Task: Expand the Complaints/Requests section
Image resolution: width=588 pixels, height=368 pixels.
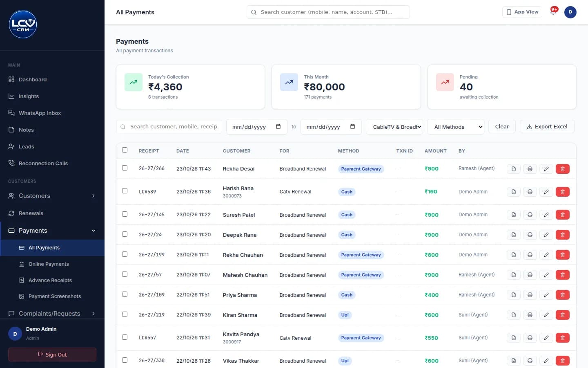Action: click(x=52, y=314)
